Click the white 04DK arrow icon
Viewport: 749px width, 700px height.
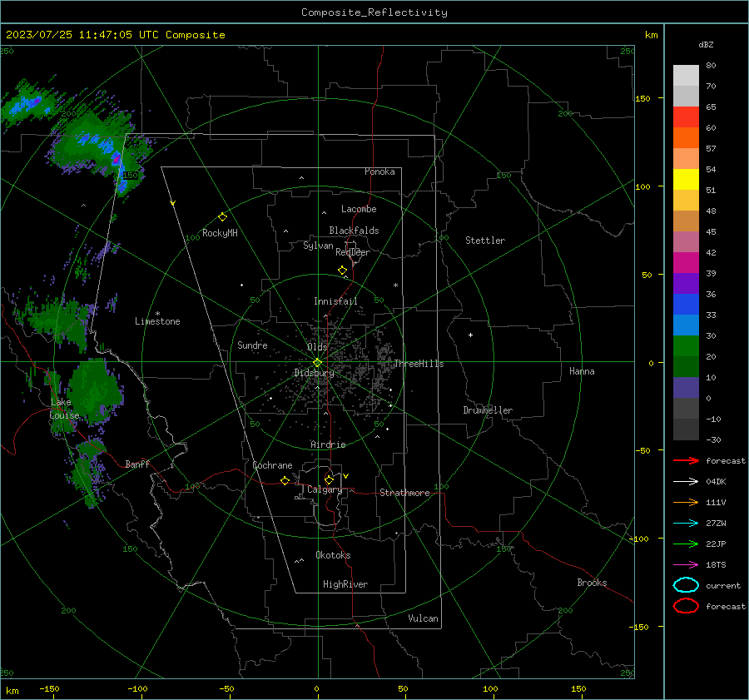(x=686, y=481)
